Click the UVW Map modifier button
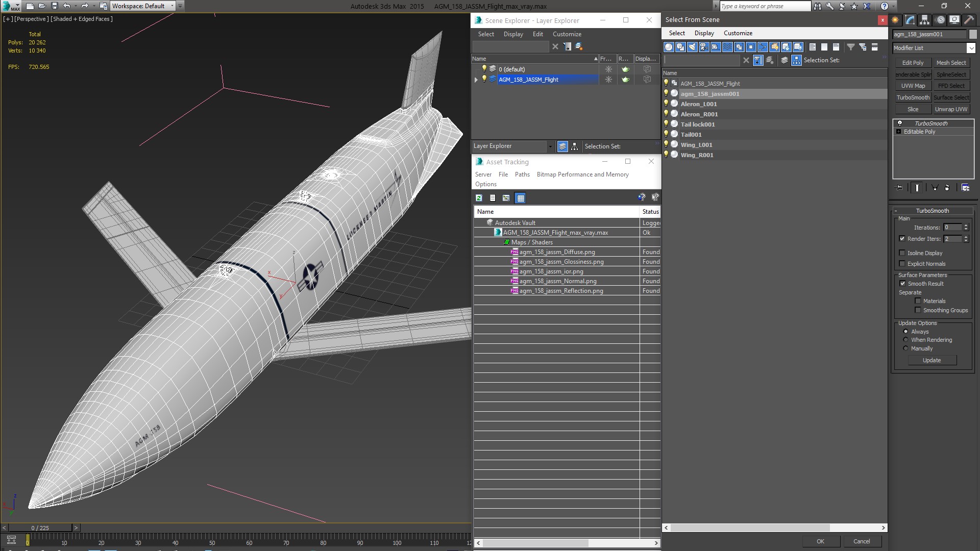 (x=913, y=86)
